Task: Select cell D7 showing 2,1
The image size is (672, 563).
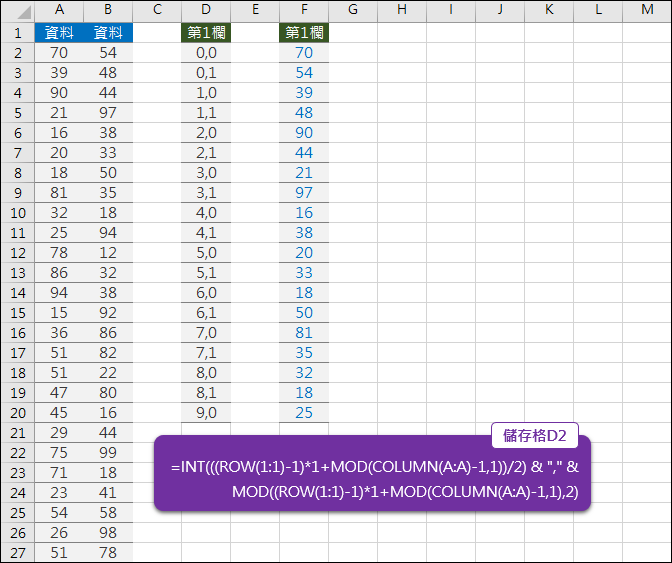Action: (206, 153)
